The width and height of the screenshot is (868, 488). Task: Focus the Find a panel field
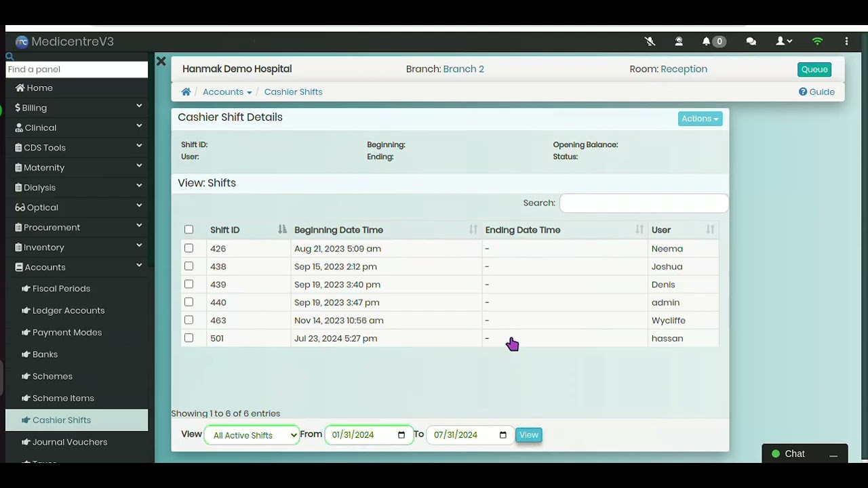click(77, 69)
